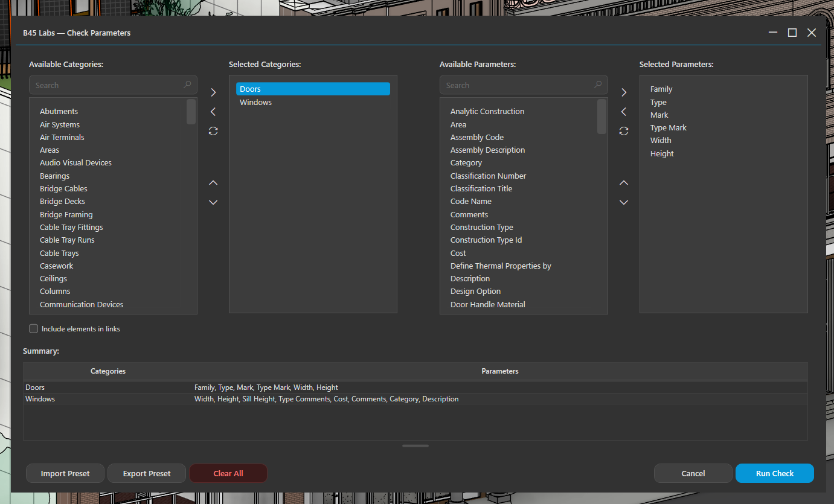
Task: Click the Import Preset button
Action: click(x=65, y=473)
